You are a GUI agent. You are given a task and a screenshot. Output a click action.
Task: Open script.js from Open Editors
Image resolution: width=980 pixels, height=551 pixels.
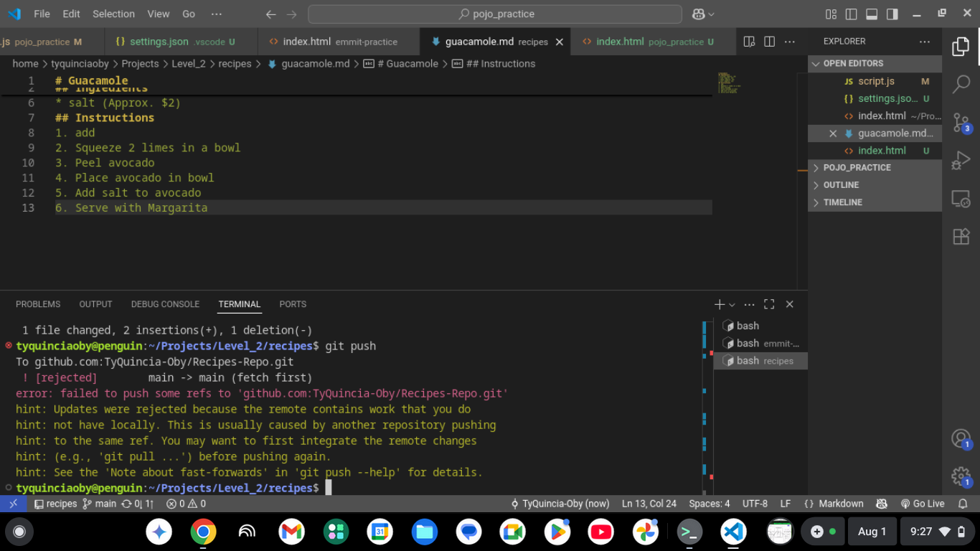[x=876, y=81]
